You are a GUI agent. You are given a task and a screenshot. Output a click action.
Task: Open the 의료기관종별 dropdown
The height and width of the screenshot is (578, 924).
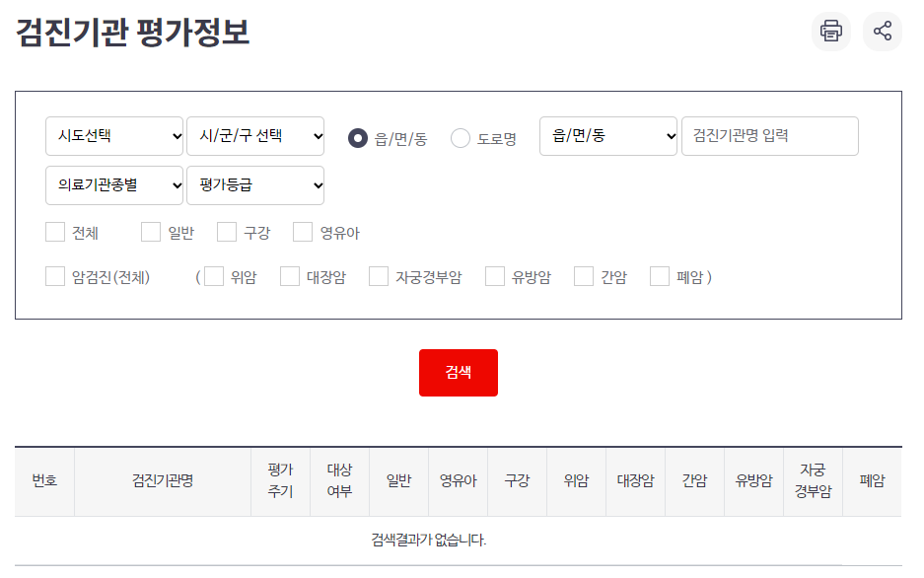(x=114, y=185)
